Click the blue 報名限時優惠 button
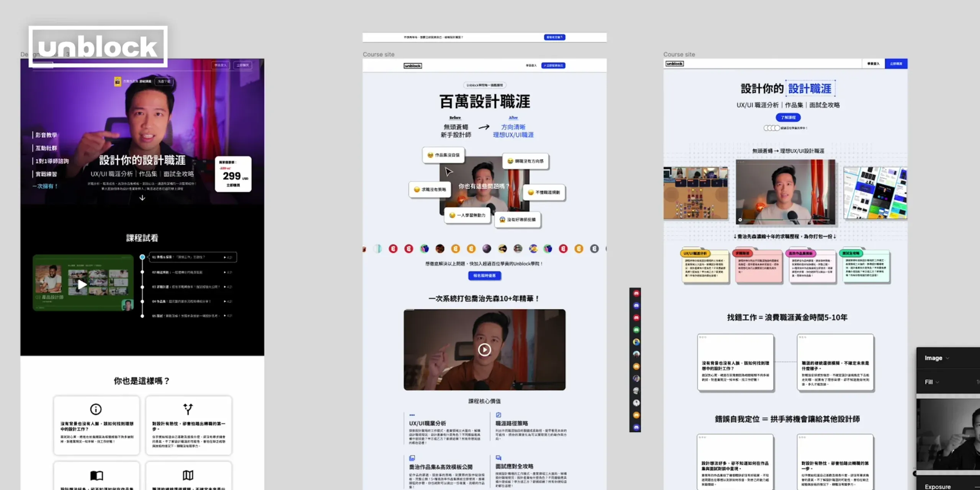The height and width of the screenshot is (490, 980). pos(485,275)
